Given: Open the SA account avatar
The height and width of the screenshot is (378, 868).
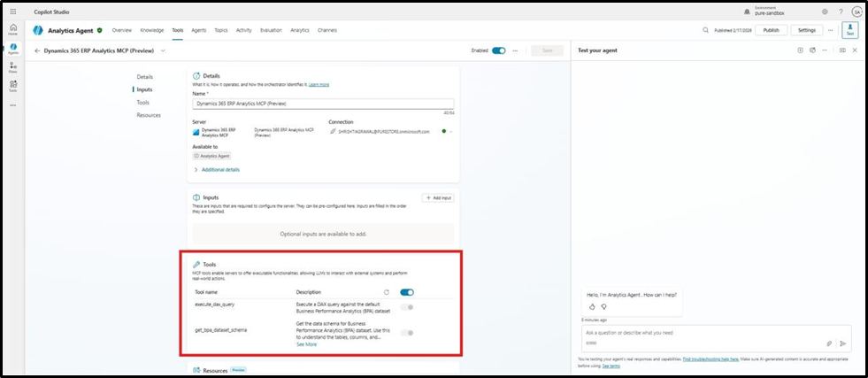Looking at the screenshot, I should 856,12.
